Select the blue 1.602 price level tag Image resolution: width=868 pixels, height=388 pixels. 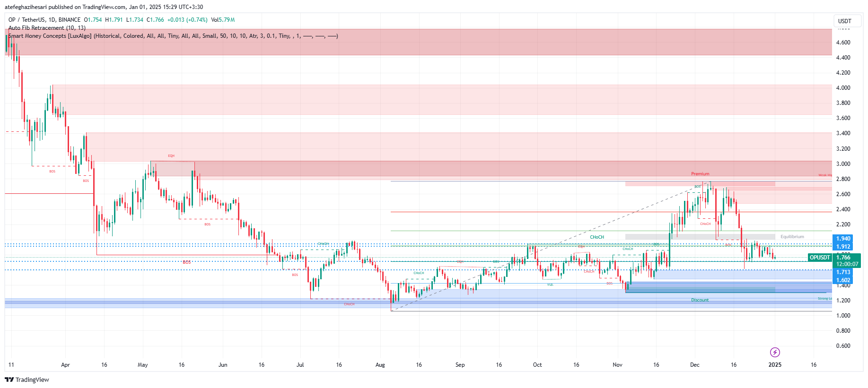click(843, 280)
